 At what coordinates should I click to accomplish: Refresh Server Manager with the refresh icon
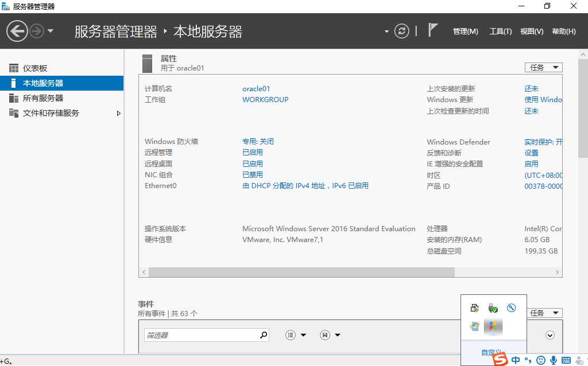click(401, 31)
